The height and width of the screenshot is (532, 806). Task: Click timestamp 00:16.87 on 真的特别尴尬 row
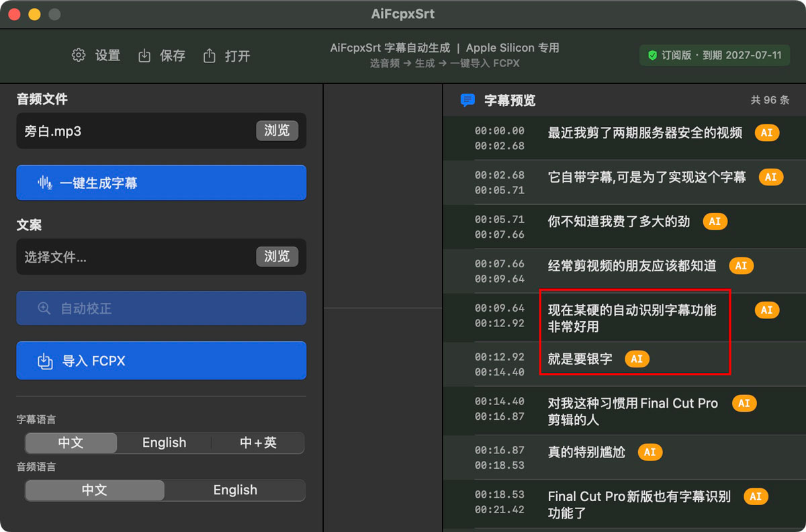pyautogui.click(x=500, y=450)
